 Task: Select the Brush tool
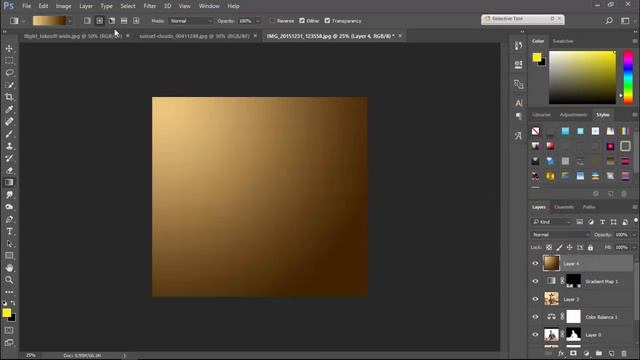(x=9, y=134)
